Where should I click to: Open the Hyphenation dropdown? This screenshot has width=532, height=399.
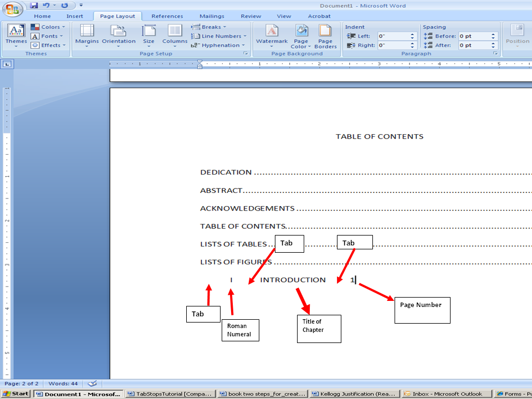pyautogui.click(x=218, y=45)
